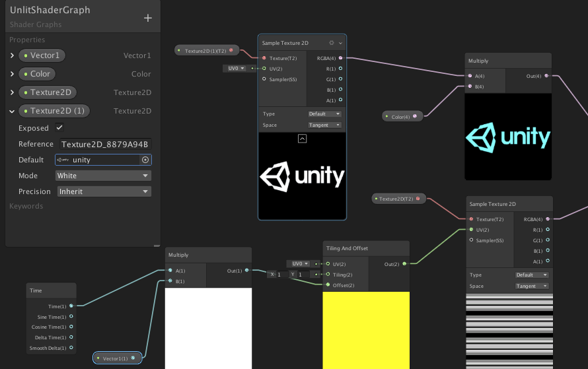
Task: Expand the Color property
Action: click(12, 74)
